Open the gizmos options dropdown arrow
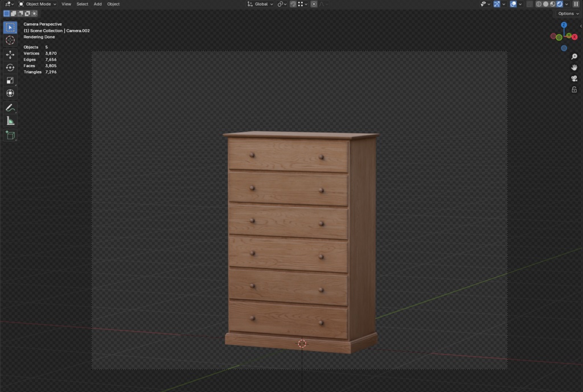The height and width of the screenshot is (392, 583). (504, 4)
